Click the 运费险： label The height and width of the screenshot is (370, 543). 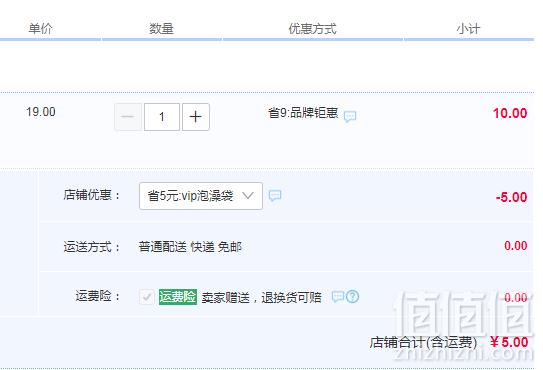(x=98, y=296)
